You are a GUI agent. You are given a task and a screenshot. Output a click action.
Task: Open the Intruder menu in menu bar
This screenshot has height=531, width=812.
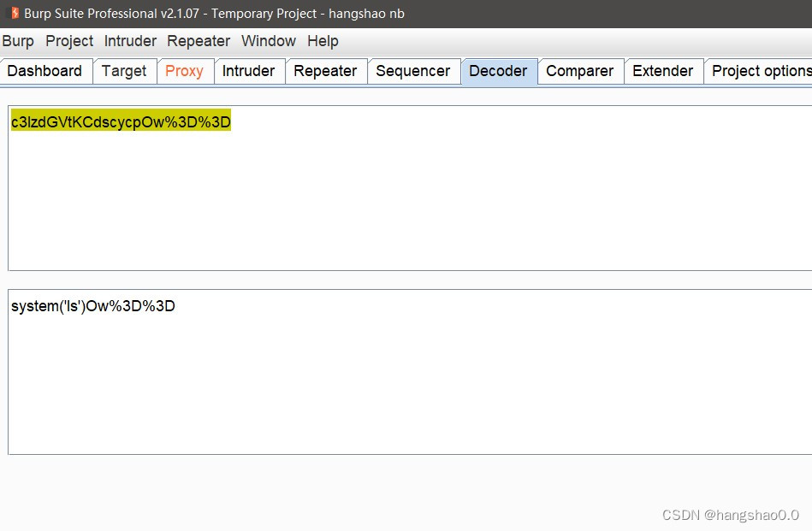130,41
